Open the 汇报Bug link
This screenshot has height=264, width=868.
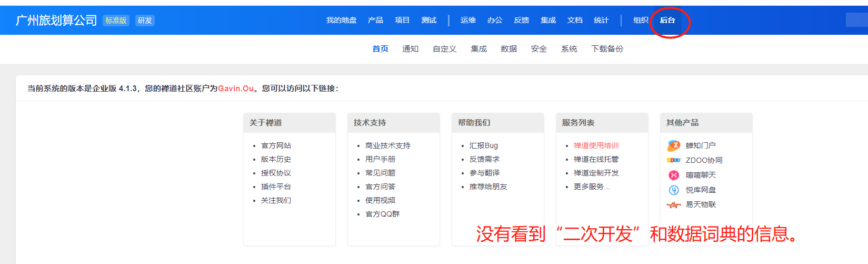click(x=484, y=145)
